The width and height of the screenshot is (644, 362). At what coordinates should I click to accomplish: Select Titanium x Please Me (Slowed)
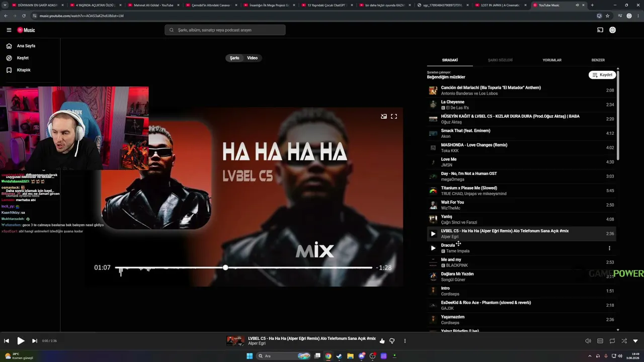[x=521, y=191]
